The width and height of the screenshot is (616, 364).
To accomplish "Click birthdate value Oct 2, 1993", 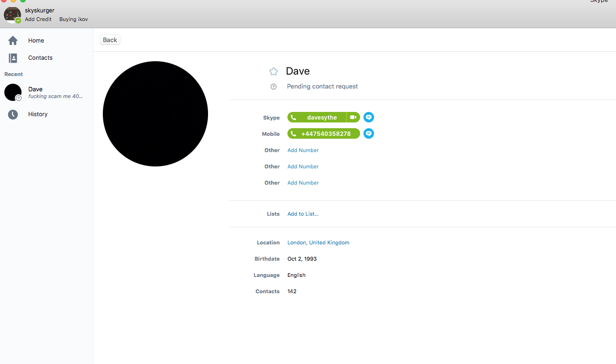I will pos(302,259).
